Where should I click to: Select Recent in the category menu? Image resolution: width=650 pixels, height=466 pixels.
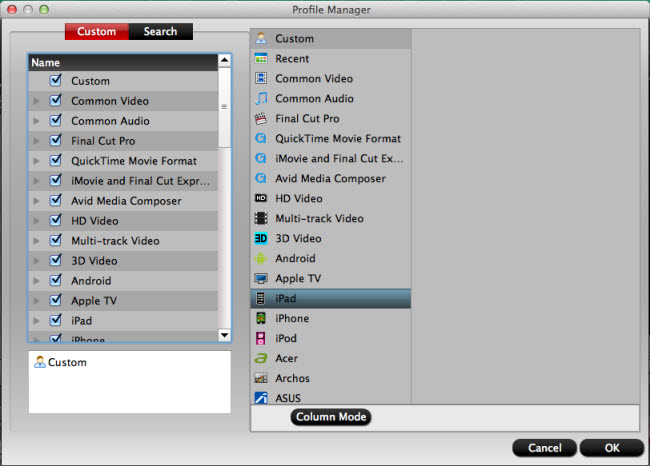[x=330, y=58]
